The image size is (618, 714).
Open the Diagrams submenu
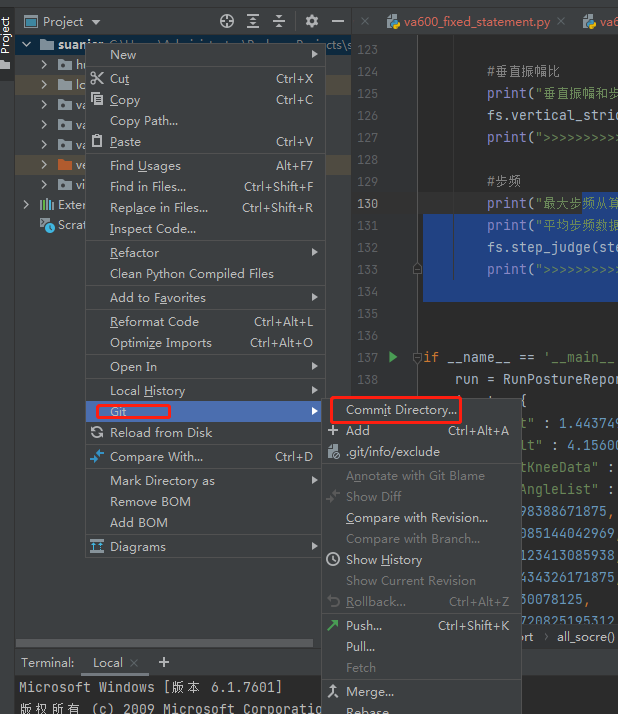tap(205, 547)
